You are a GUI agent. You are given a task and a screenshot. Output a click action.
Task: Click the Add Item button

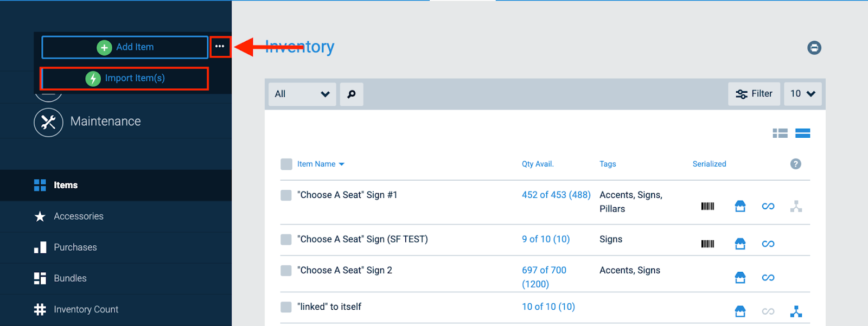(124, 47)
